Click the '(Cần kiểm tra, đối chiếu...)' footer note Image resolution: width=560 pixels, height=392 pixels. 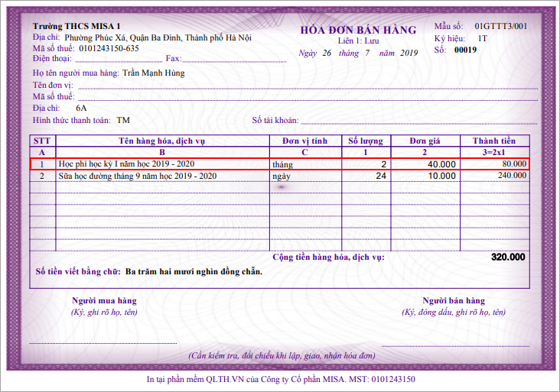click(x=282, y=356)
